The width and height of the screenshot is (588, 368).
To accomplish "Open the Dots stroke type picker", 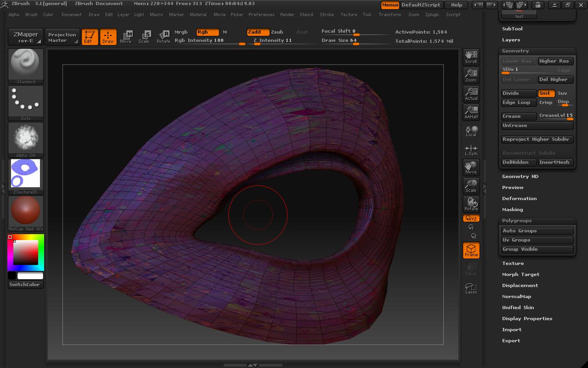I will point(26,103).
